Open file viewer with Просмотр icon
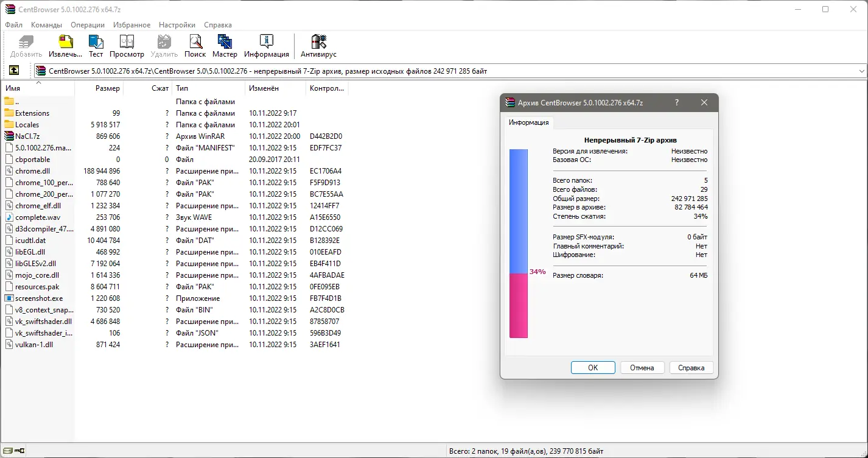Image resolution: width=868 pixels, height=458 pixels. tap(127, 43)
